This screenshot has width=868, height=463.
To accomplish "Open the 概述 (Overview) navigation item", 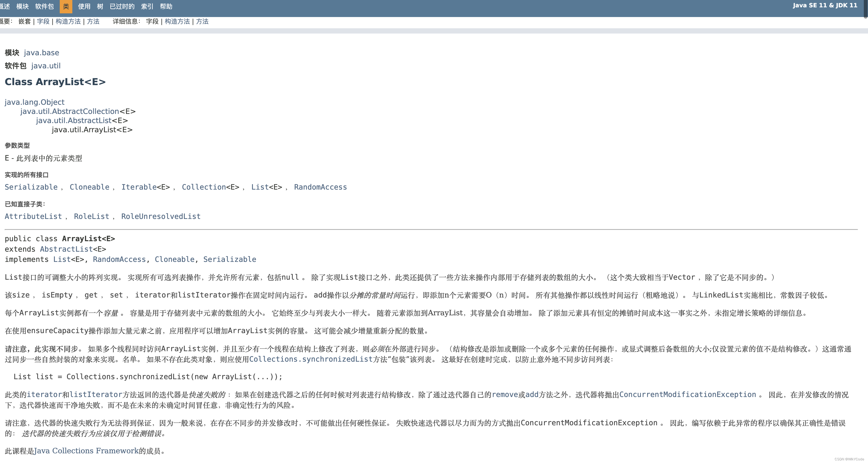I will tap(5, 6).
